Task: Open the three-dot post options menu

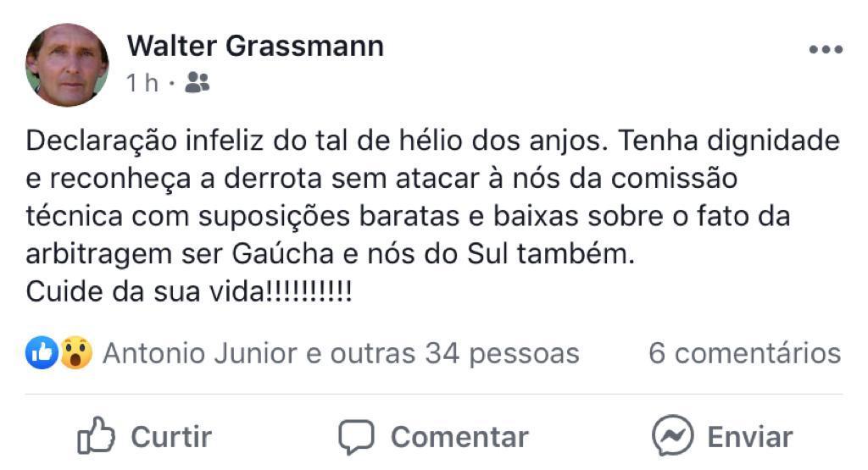Action: (x=825, y=50)
